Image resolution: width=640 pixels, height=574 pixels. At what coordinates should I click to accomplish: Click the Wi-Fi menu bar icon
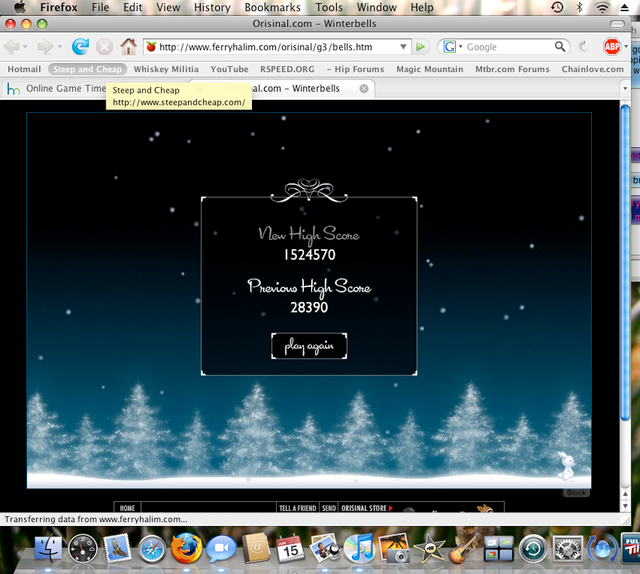[x=602, y=7]
